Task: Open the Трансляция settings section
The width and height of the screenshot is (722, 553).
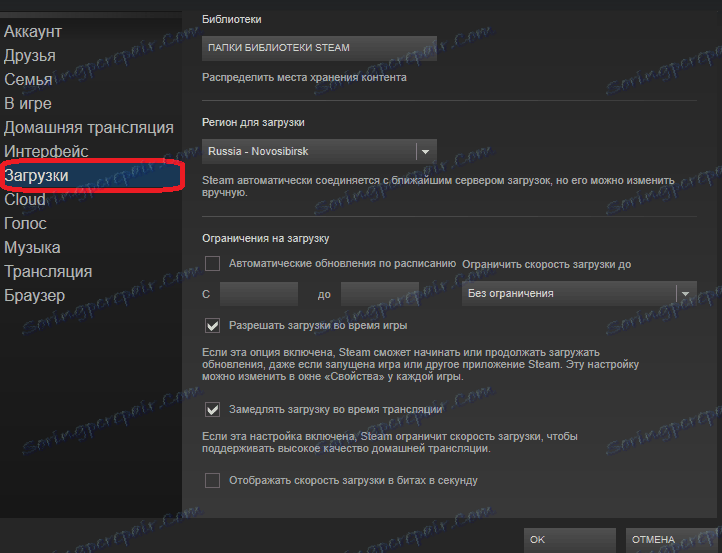Action: (48, 271)
